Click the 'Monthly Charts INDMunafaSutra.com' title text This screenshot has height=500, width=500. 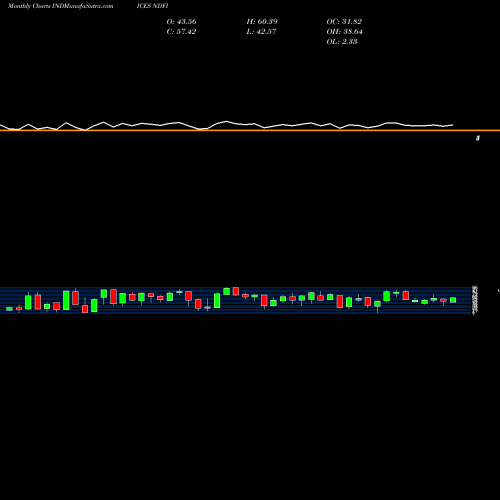pyautogui.click(x=61, y=6)
